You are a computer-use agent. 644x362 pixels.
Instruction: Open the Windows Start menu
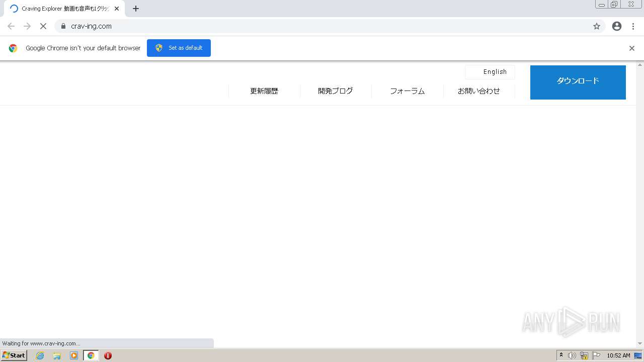(x=14, y=355)
